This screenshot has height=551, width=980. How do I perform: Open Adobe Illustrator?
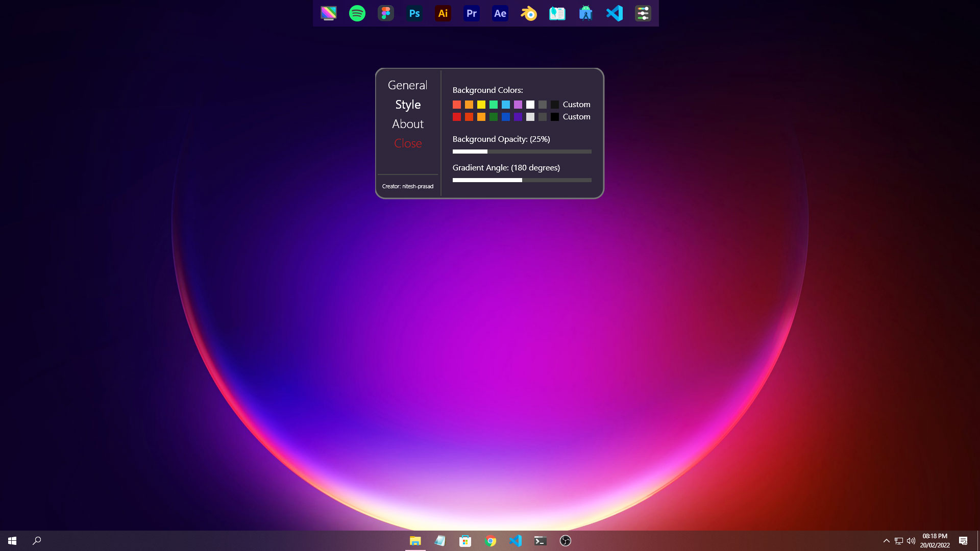click(x=443, y=13)
